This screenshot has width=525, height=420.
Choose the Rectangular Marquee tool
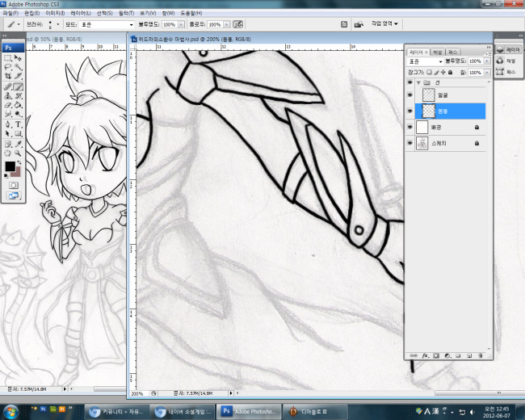coord(8,58)
